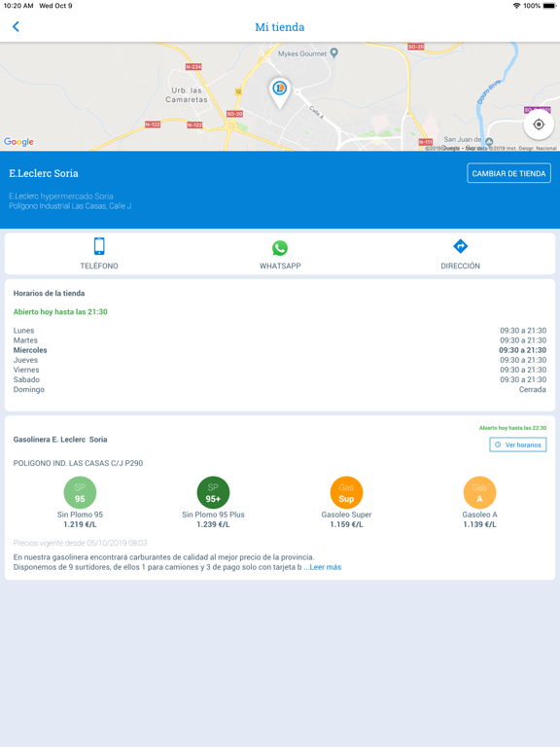Select the Sabado schedule row
Viewport: 560px width, 747px height.
280,379
